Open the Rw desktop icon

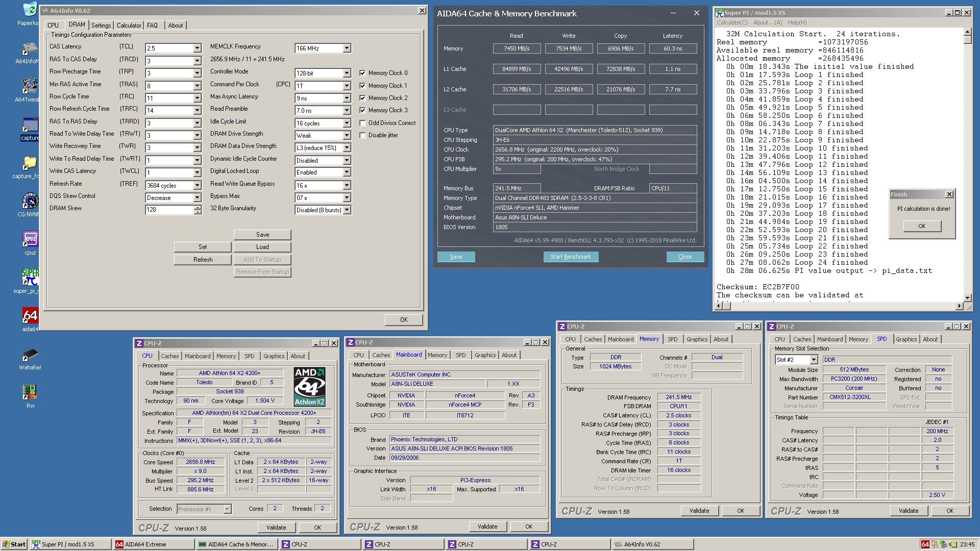[30, 392]
